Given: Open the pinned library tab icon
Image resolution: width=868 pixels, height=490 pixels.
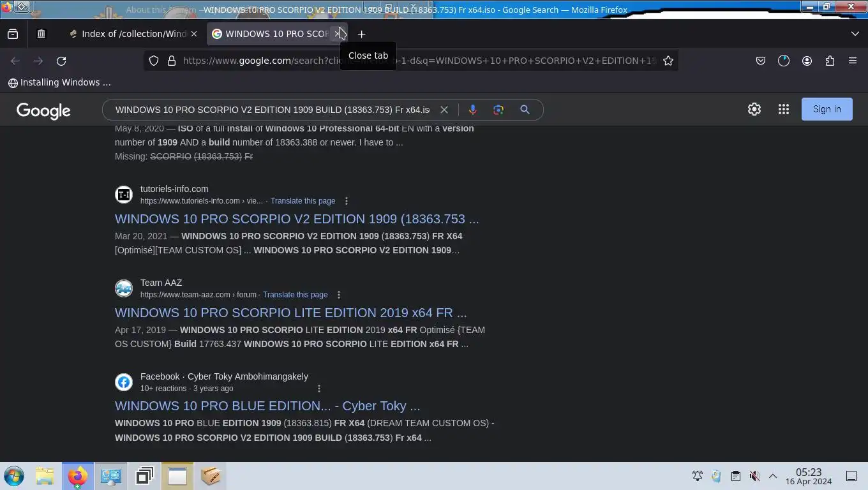Looking at the screenshot, I should [41, 34].
